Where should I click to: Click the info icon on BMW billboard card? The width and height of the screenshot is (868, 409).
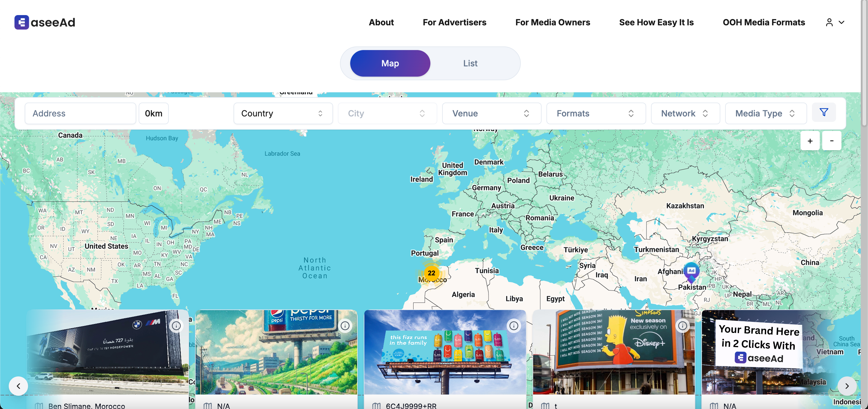(x=176, y=326)
